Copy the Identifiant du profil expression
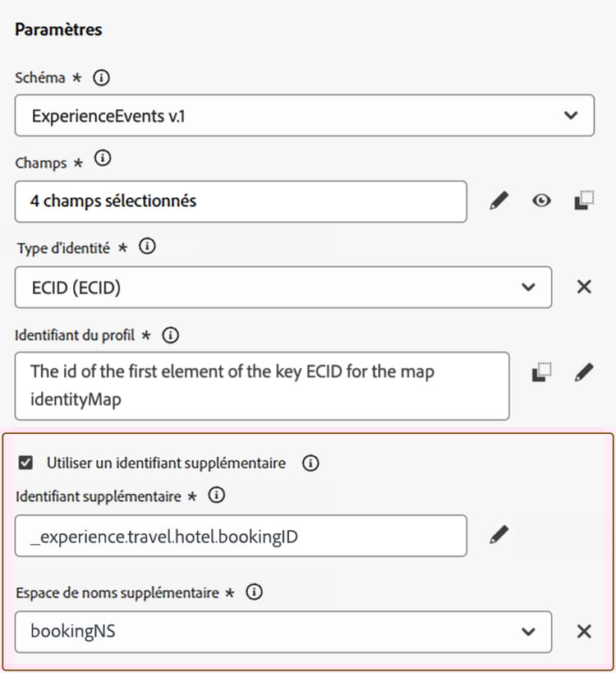This screenshot has width=616, height=673. [x=541, y=372]
